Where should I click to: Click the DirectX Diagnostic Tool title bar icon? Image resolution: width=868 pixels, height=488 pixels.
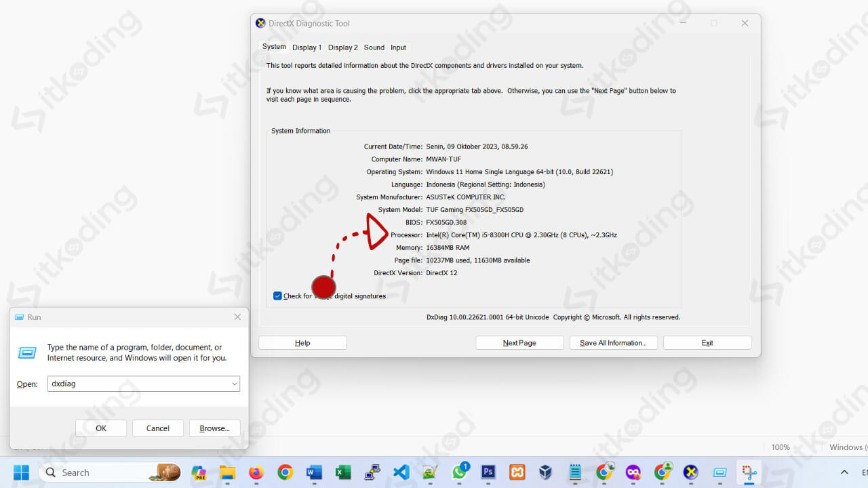coord(260,23)
